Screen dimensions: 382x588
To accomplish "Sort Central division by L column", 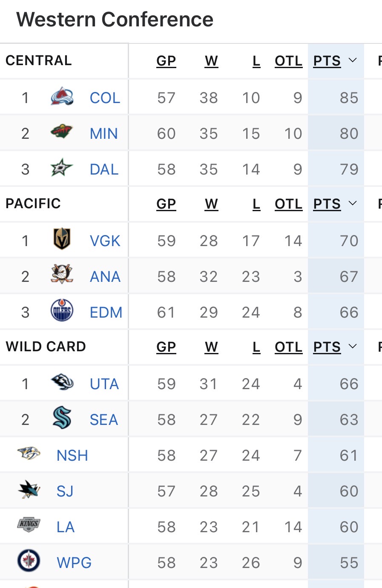I will tap(256, 61).
